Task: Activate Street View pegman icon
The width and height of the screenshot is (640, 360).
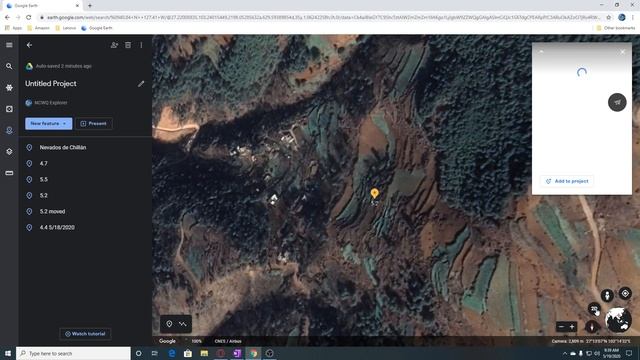Action: click(607, 295)
